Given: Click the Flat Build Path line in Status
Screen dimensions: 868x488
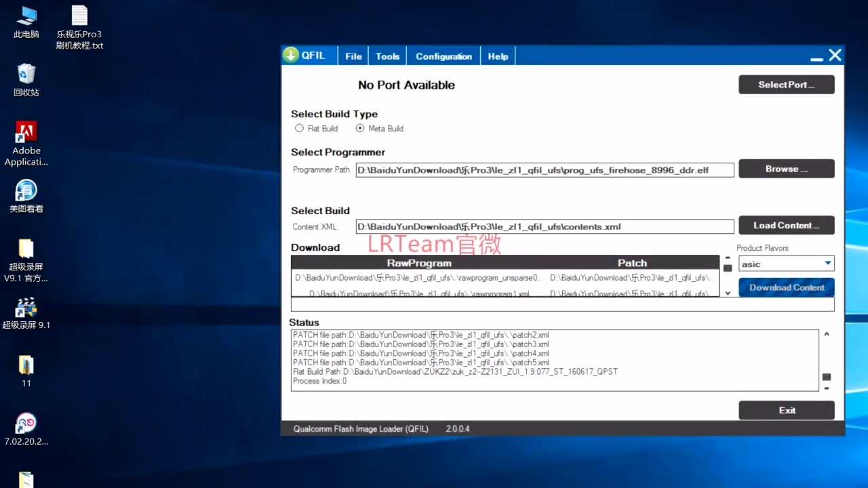Looking at the screenshot, I should point(455,371).
